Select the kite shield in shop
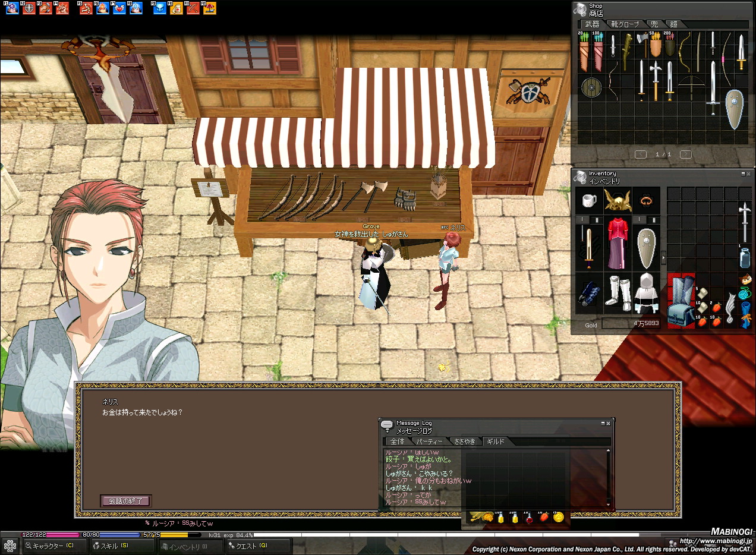This screenshot has width=756, height=555. coord(735,109)
